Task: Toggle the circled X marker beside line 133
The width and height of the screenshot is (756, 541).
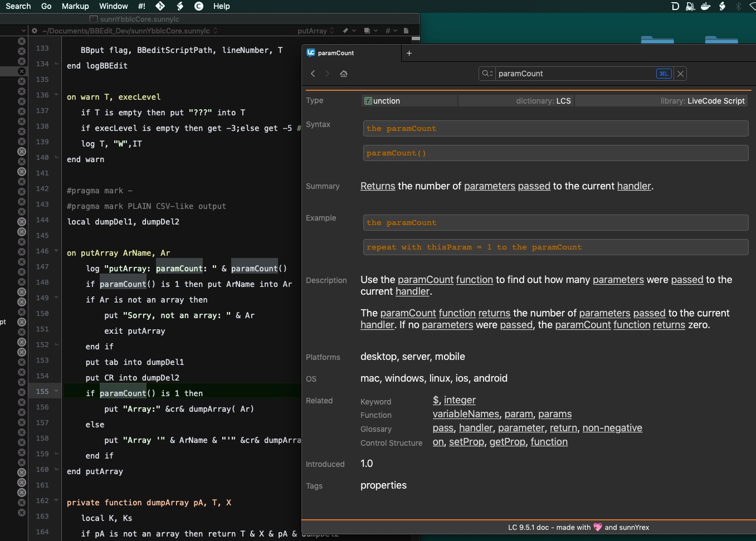Action: click(x=22, y=51)
